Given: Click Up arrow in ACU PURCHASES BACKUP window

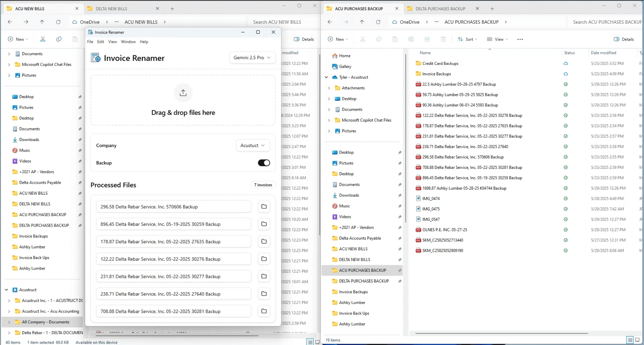Looking at the screenshot, I should [x=362, y=22].
